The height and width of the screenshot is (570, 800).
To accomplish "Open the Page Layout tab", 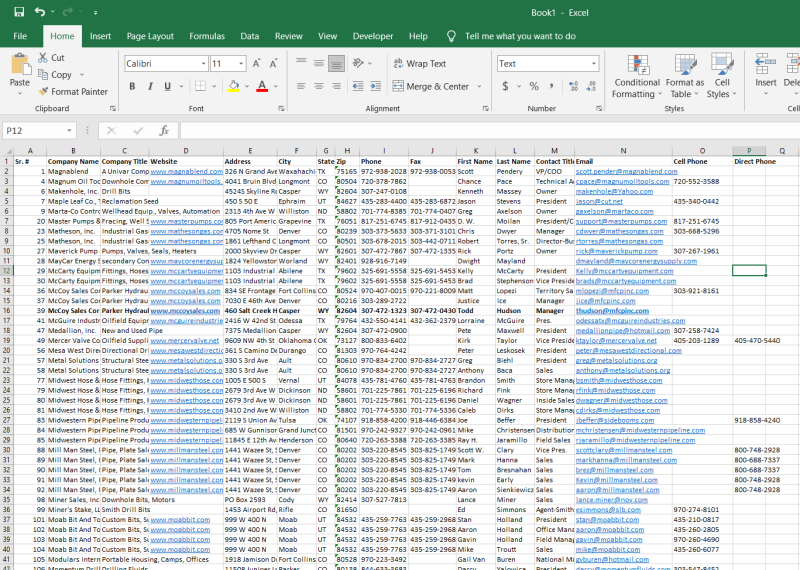I will click(x=150, y=36).
